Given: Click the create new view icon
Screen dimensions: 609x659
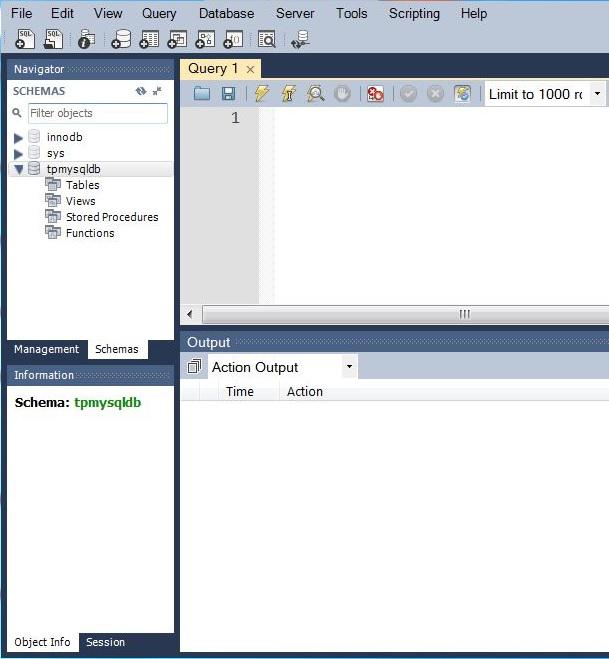Looking at the screenshot, I should pyautogui.click(x=177, y=39).
